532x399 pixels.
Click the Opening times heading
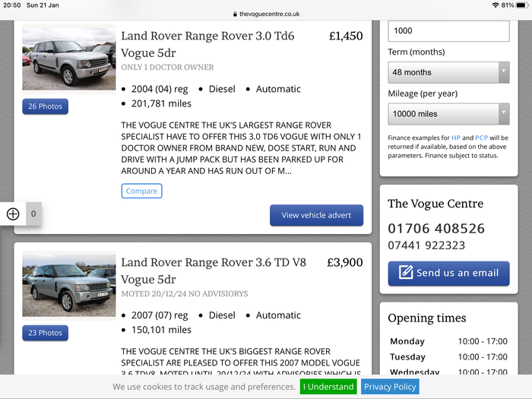427,318
